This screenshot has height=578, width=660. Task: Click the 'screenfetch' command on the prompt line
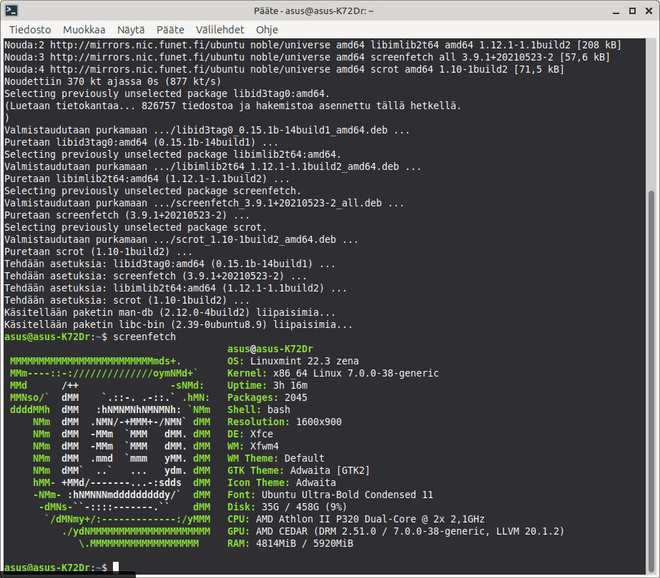tap(144, 337)
